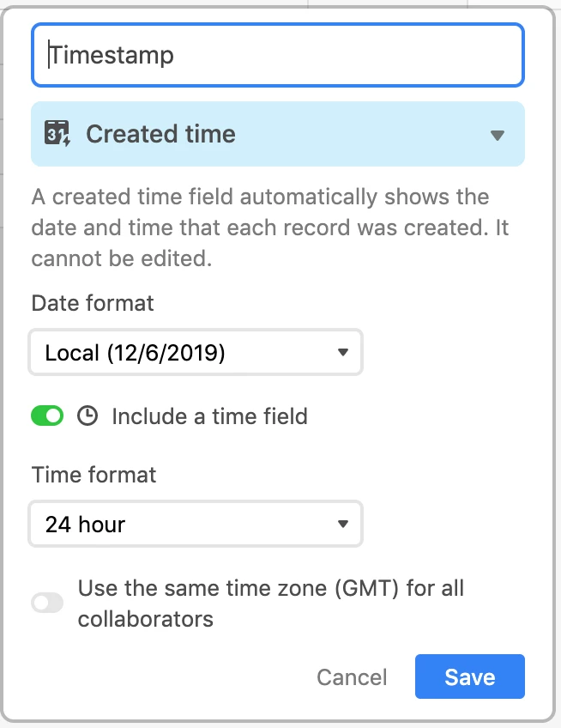The image size is (561, 728).
Task: Click the Date format section label
Action: tap(93, 303)
